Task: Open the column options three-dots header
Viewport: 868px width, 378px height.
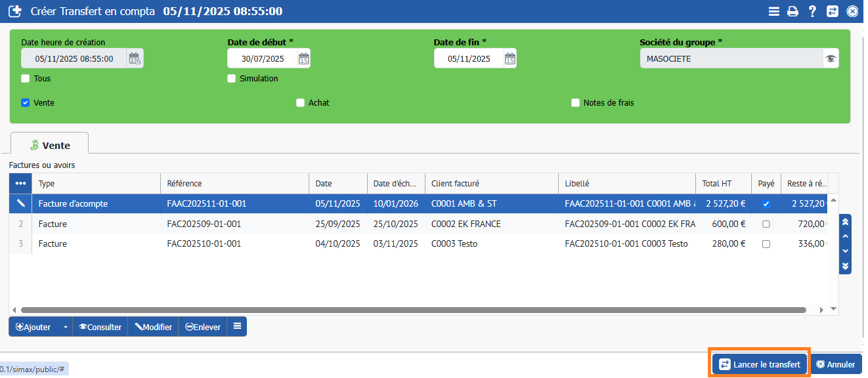Action: 20,184
